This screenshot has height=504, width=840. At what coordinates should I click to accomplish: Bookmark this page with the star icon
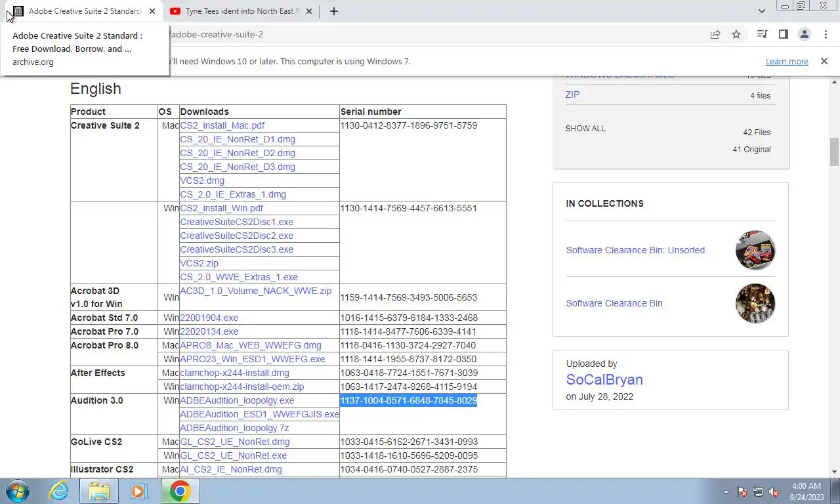click(736, 34)
